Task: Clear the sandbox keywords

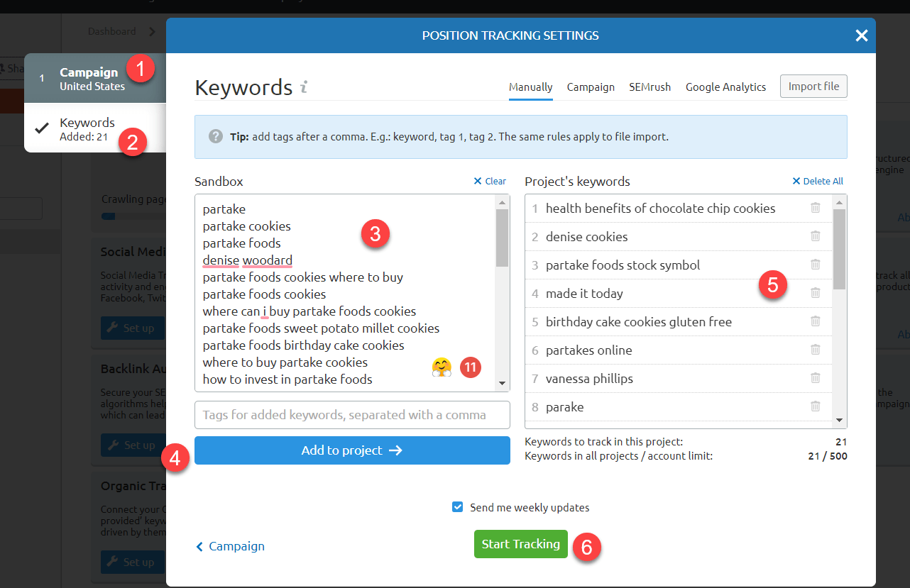Action: 490,182
